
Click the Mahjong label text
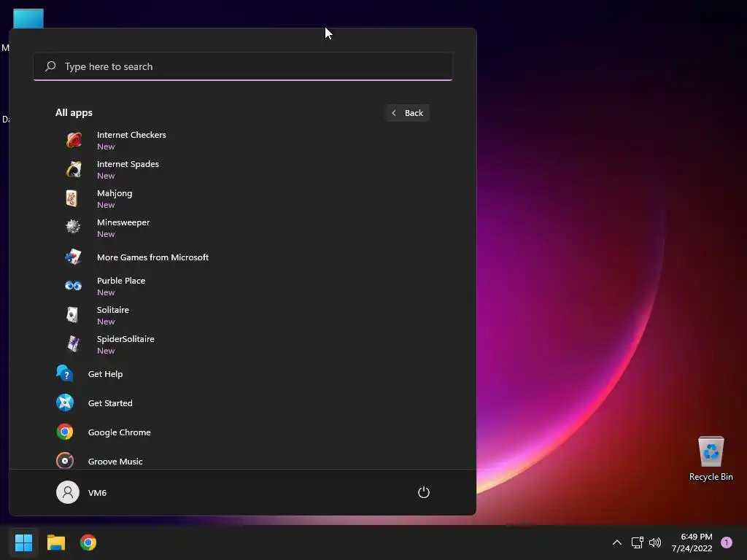pos(115,193)
